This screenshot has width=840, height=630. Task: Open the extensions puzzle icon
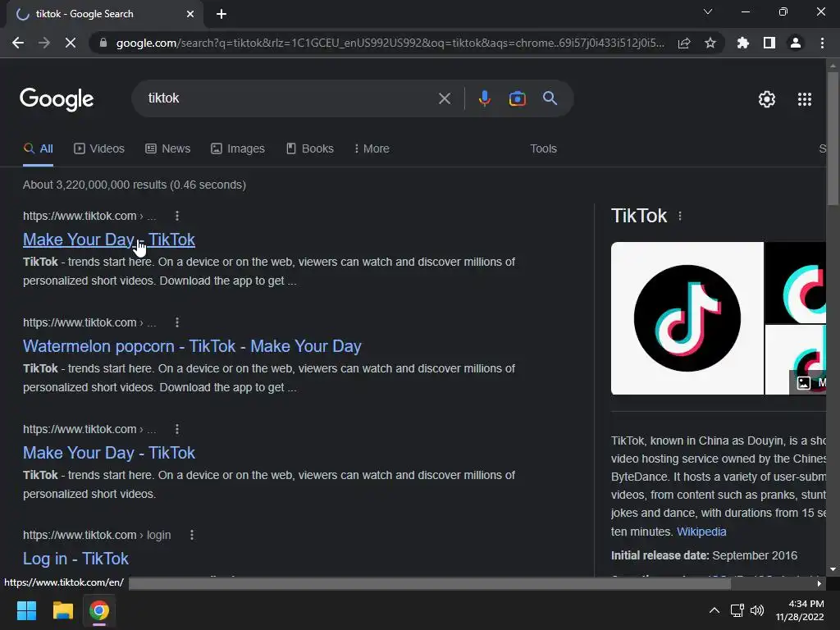point(743,43)
